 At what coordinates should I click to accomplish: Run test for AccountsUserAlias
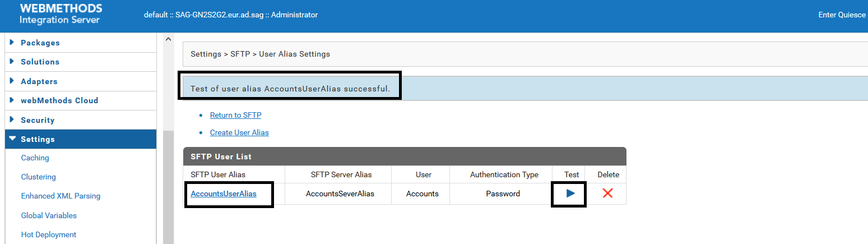[x=570, y=194]
